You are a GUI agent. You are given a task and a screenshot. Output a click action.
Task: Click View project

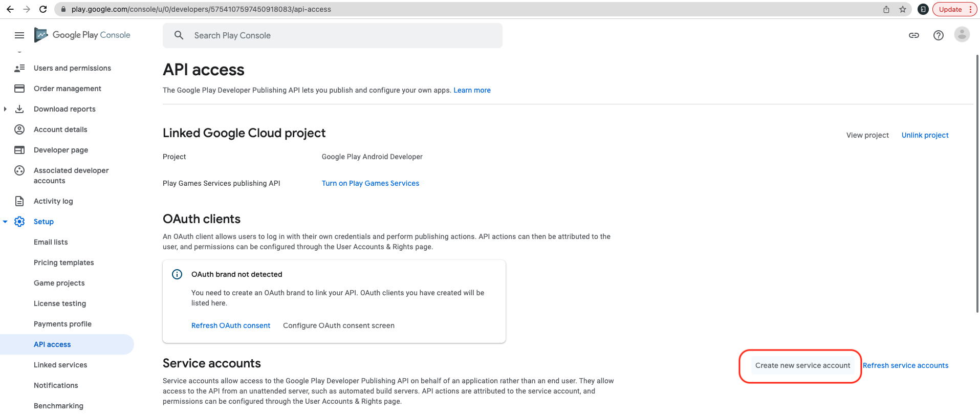[x=867, y=135]
